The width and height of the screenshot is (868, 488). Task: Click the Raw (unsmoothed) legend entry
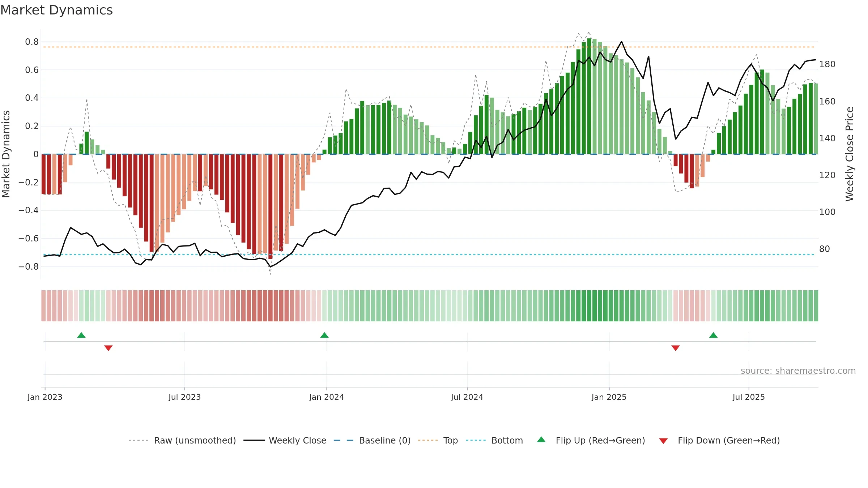click(182, 440)
